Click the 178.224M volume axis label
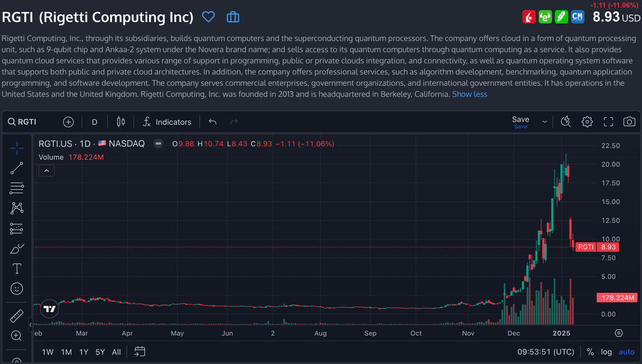The height and width of the screenshot is (364, 642). pos(617,298)
